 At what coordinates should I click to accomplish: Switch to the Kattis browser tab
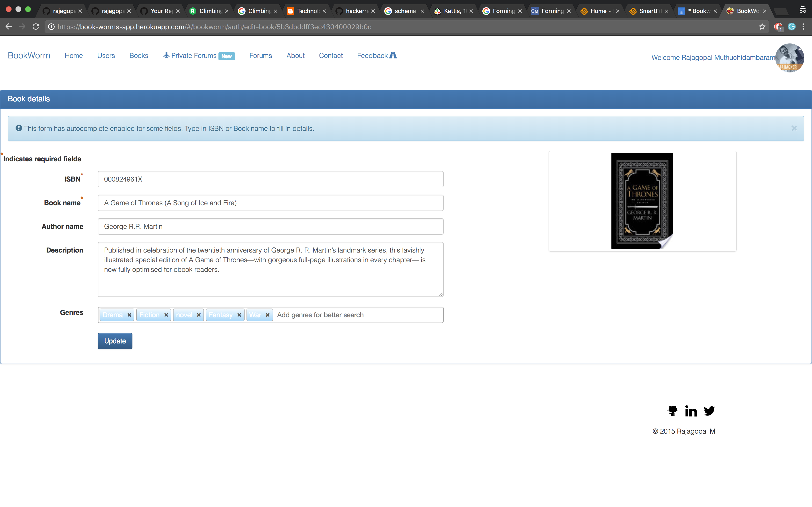453,11
